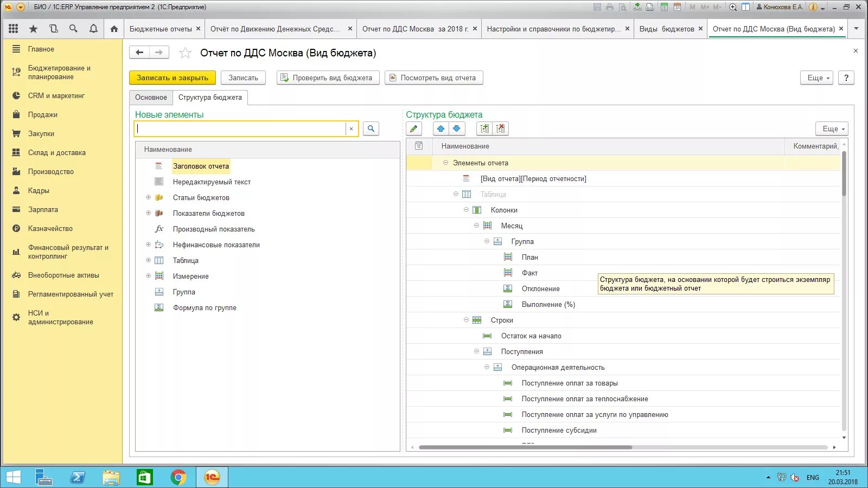Viewport: 868px width, 488px height.
Task: Open Продажи section in sidebar
Action: (43, 114)
